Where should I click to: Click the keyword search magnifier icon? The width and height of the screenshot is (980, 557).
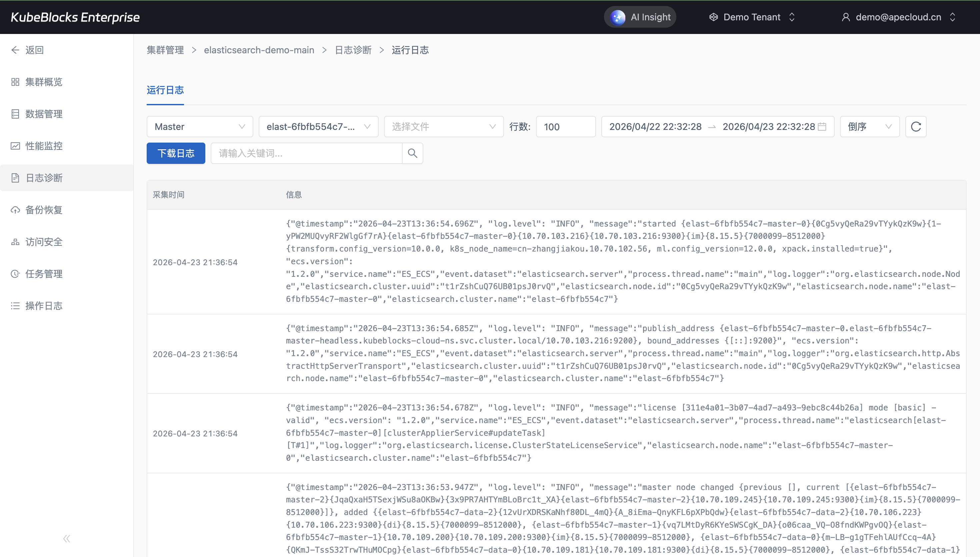point(412,153)
